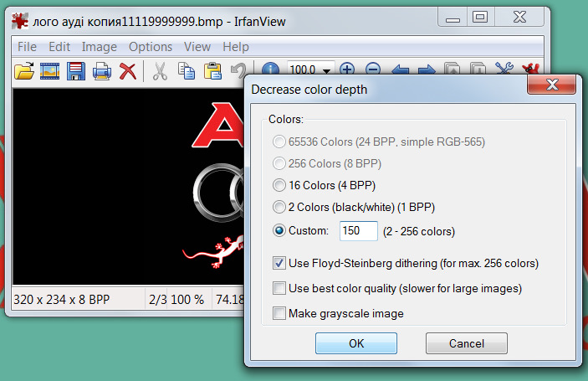Open the File menu
Viewport: 588px width, 381px height.
coord(27,47)
